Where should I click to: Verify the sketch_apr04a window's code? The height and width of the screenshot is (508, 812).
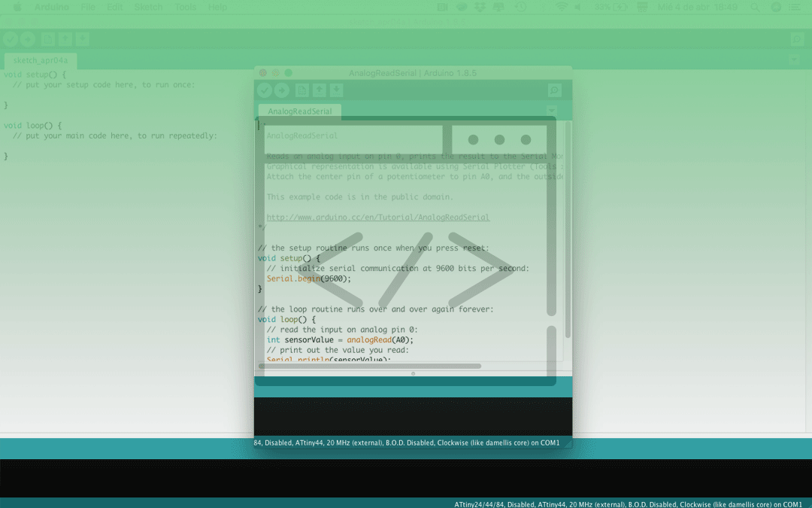pyautogui.click(x=10, y=38)
